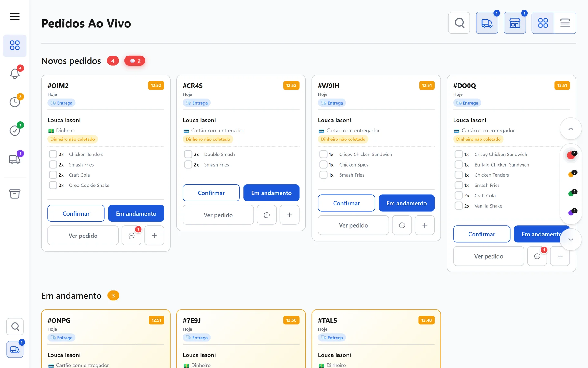The height and width of the screenshot is (368, 588).
Task: Check Craft Cola in order #OIM2
Action: [53, 175]
